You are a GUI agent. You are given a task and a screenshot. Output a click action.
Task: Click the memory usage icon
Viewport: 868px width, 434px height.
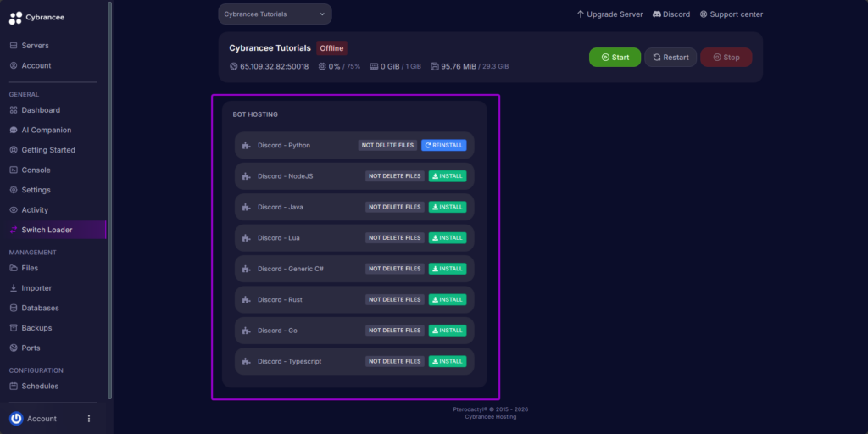(374, 66)
